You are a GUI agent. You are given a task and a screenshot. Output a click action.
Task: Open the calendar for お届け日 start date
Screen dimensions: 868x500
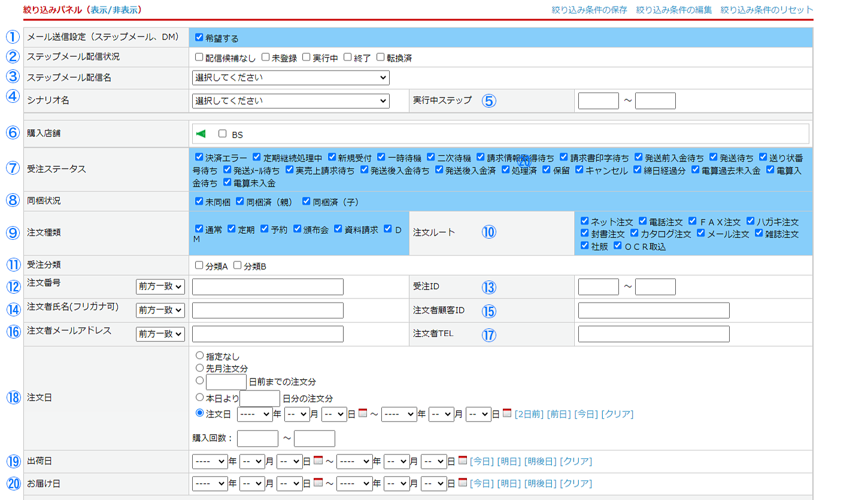click(x=318, y=483)
